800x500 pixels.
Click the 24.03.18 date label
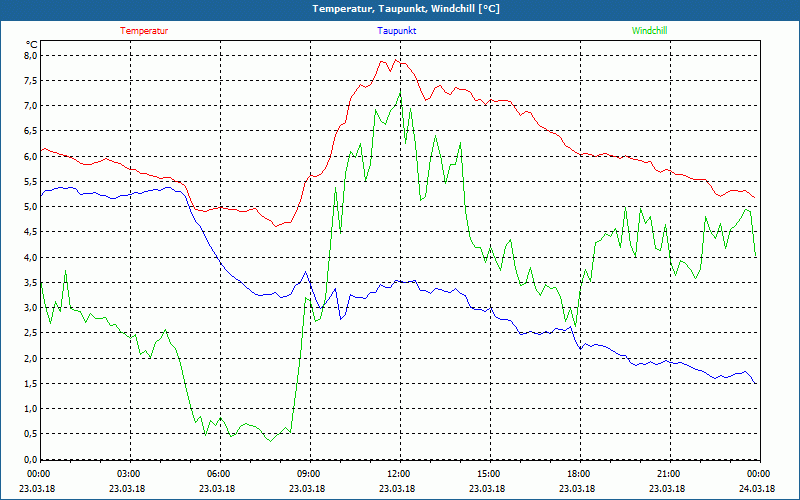pyautogui.click(x=755, y=489)
